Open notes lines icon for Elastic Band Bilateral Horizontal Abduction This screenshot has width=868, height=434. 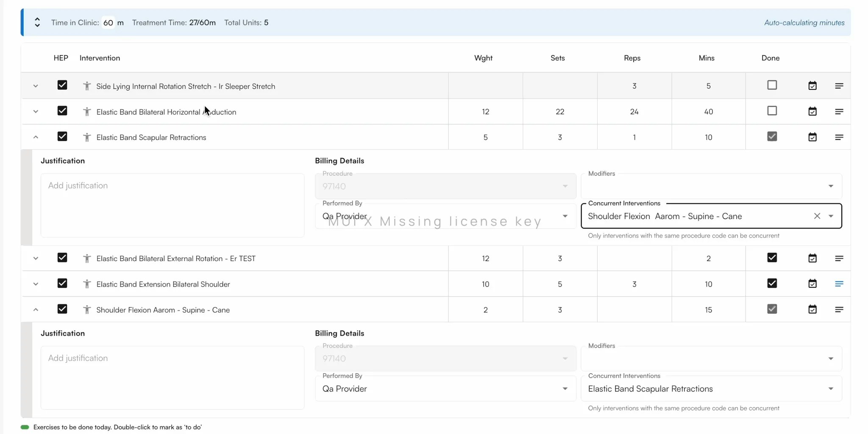(x=839, y=111)
